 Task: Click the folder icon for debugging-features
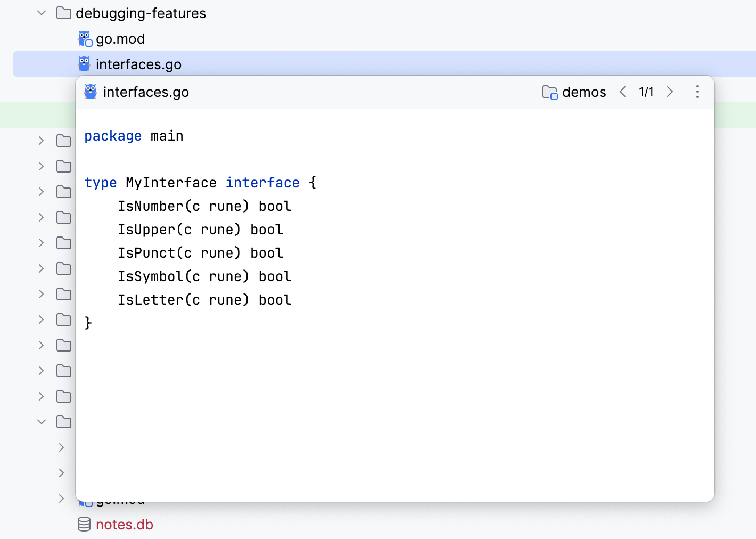(x=63, y=13)
